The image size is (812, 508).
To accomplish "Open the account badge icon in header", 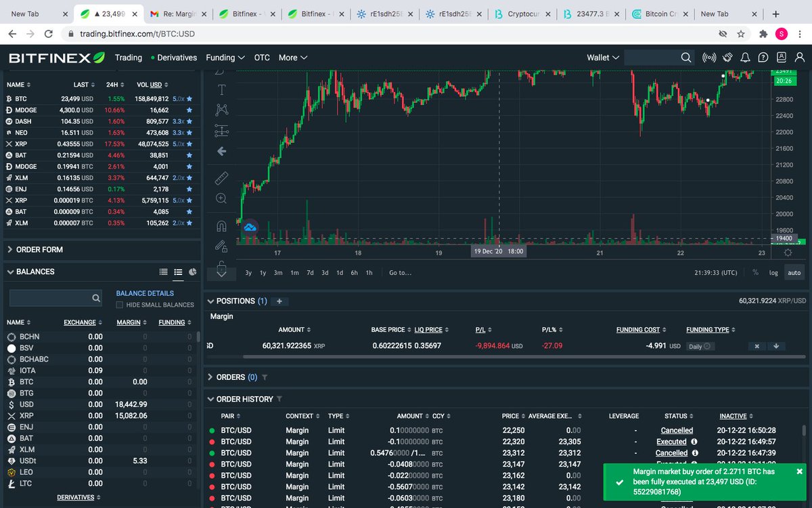I will [x=781, y=58].
